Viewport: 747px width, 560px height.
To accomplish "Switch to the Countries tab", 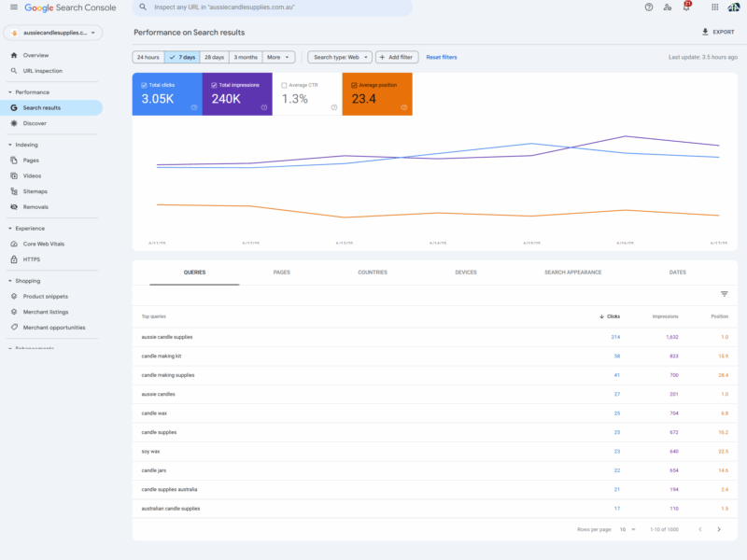I will coord(373,273).
